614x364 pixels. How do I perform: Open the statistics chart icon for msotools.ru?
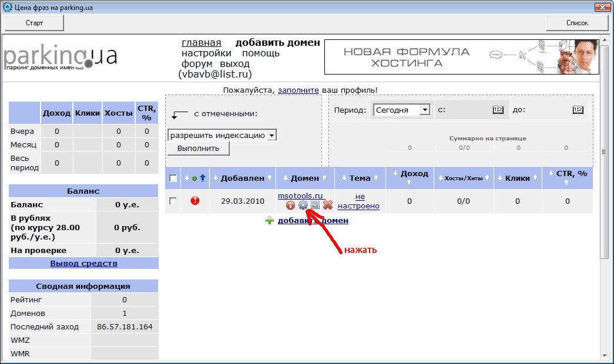point(315,205)
